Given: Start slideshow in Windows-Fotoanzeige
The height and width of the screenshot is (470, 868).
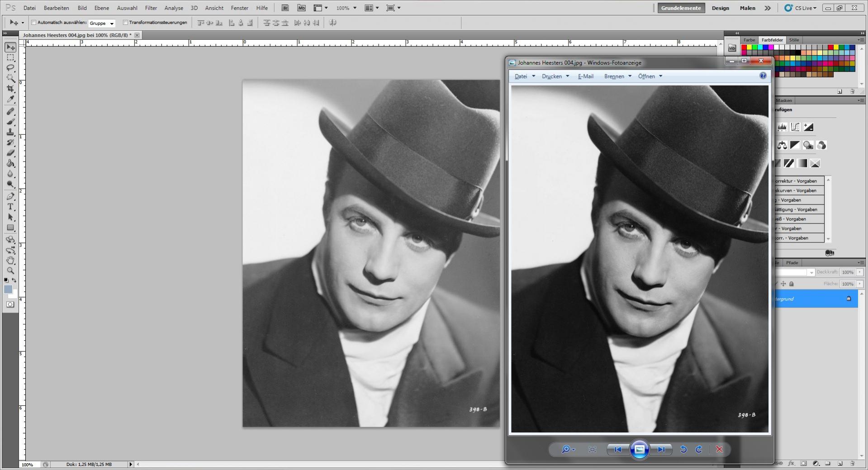Looking at the screenshot, I should 639,449.
